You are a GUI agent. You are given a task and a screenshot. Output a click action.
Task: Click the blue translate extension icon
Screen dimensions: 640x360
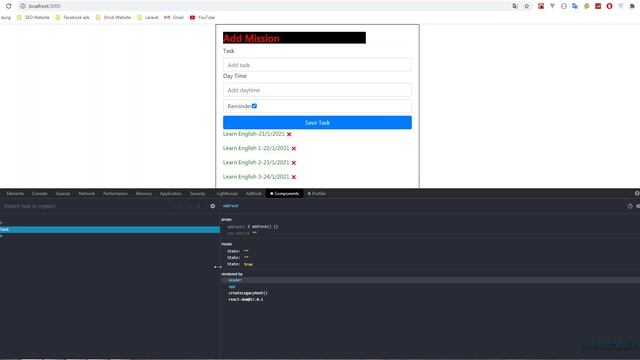[575, 6]
